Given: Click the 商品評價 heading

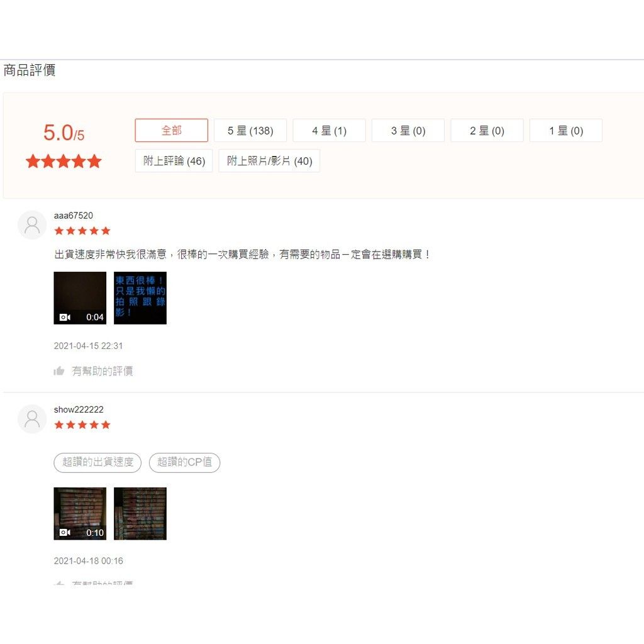Looking at the screenshot, I should click(29, 70).
